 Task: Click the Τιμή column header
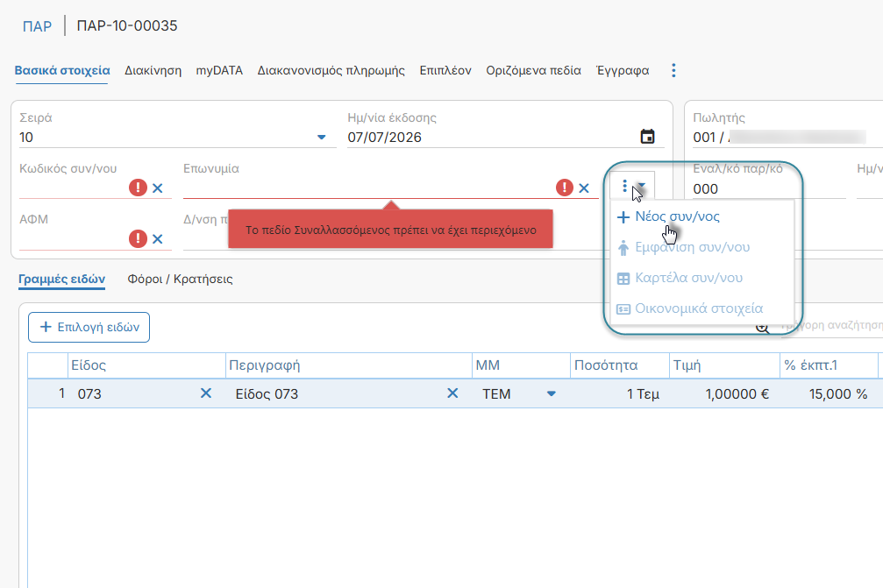pyautogui.click(x=725, y=365)
